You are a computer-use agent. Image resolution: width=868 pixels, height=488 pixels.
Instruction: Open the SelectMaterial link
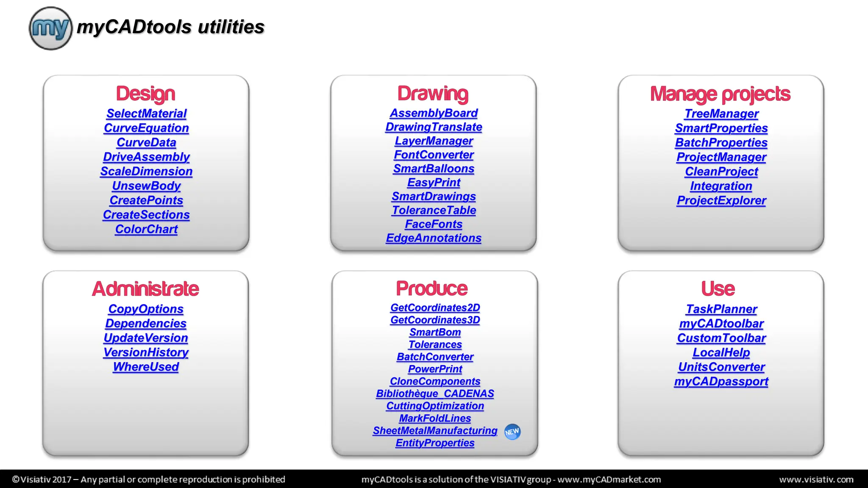click(x=146, y=114)
